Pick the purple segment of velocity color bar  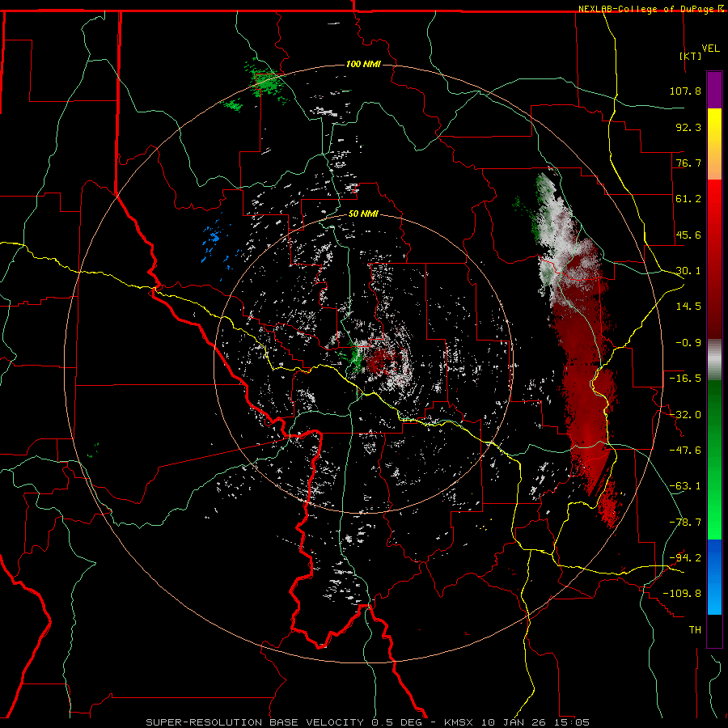click(714, 90)
